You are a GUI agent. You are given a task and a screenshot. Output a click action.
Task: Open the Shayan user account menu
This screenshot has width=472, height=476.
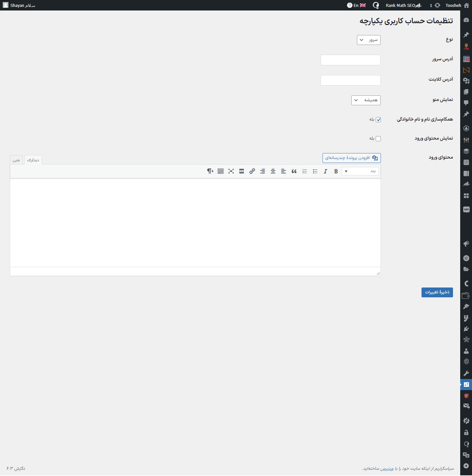point(19,5)
